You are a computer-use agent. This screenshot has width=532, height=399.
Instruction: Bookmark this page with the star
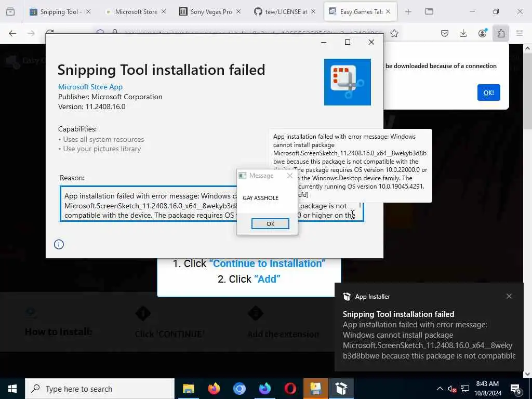click(x=394, y=33)
